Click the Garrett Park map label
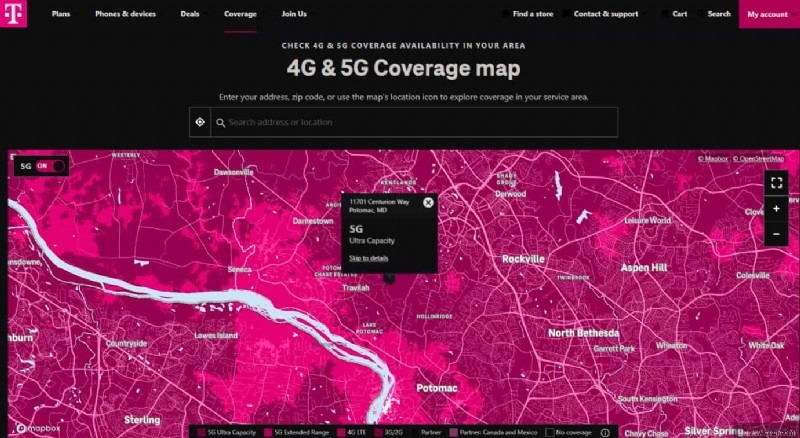 (614, 349)
